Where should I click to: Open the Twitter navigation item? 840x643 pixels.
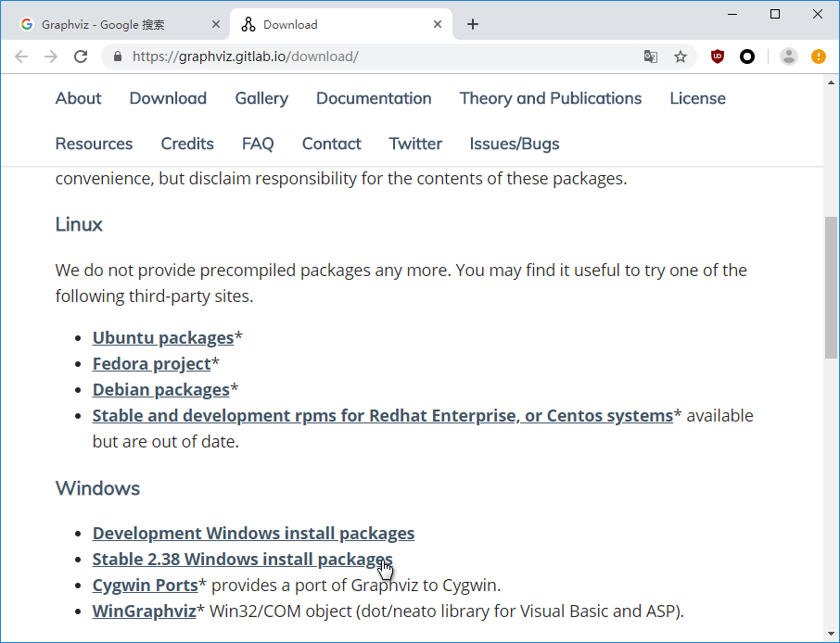click(415, 144)
